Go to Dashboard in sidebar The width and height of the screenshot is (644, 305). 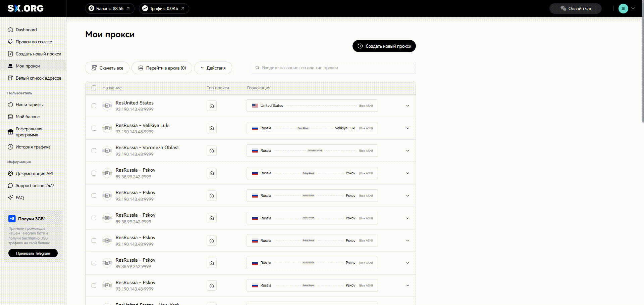click(26, 30)
